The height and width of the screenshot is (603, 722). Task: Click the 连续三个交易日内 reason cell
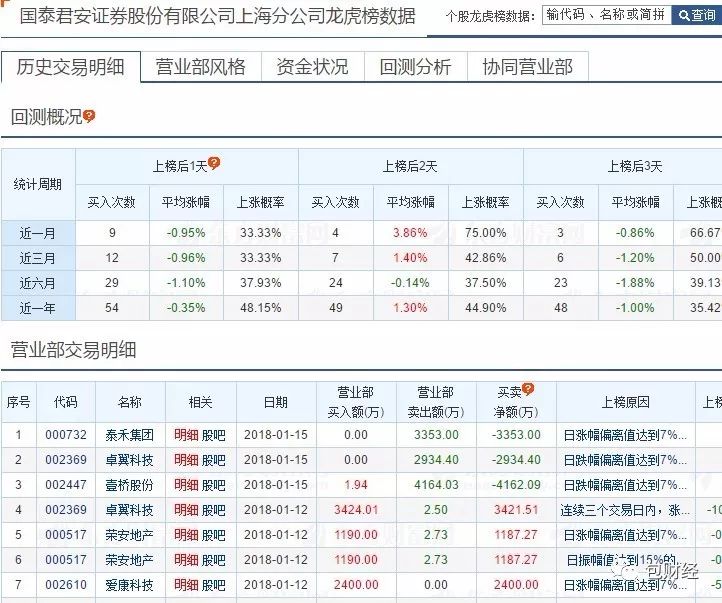pos(625,510)
